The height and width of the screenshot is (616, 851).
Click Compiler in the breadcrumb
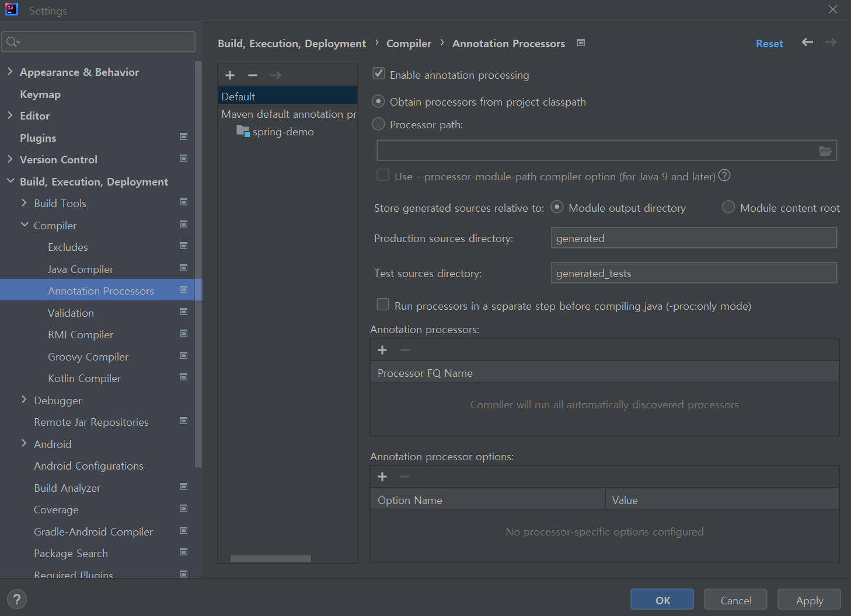[409, 44]
